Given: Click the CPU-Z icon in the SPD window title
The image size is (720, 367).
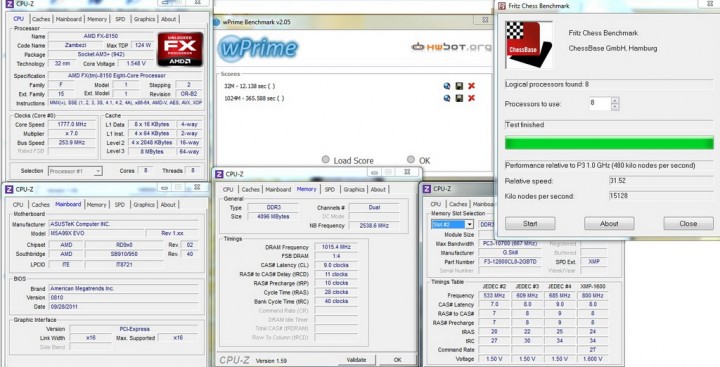Looking at the screenshot, I should 427,189.
